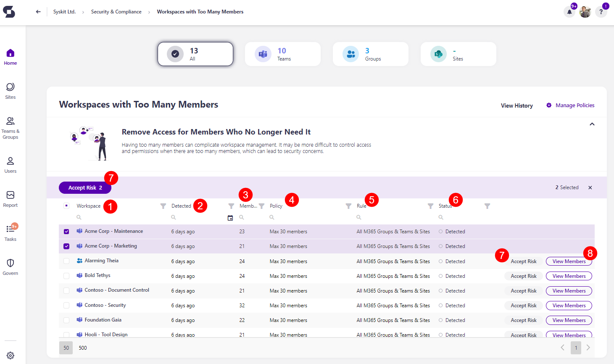Open the Workspace column filter
The height and width of the screenshot is (364, 614).
163,206
